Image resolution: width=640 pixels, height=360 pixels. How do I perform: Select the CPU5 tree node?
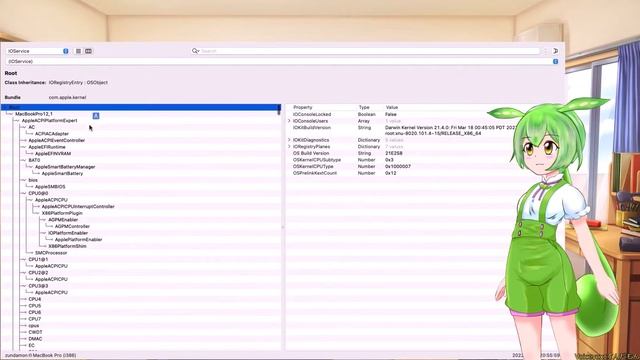[35, 306]
